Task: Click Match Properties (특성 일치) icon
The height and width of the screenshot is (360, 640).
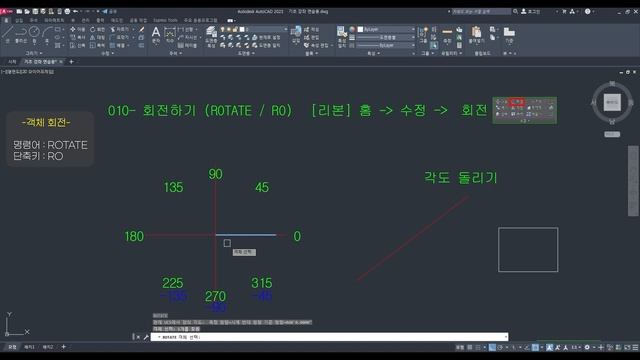Action: point(341,36)
